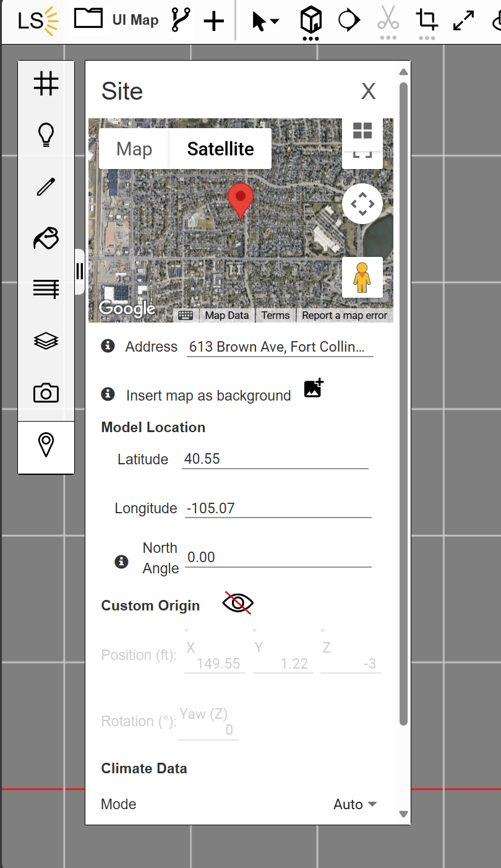Open the select arrow tool dropdown

coord(265,22)
